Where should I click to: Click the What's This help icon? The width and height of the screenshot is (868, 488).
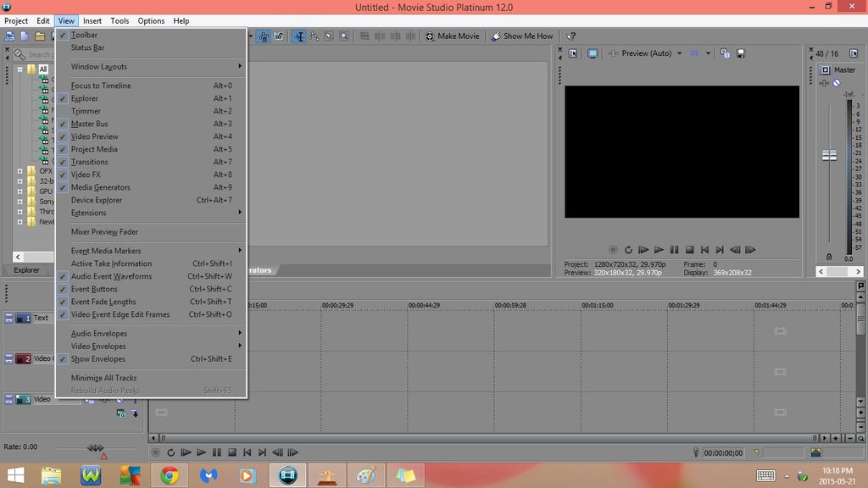571,36
